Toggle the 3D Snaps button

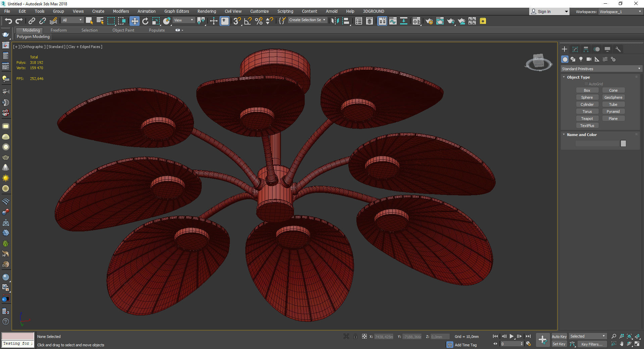237,21
